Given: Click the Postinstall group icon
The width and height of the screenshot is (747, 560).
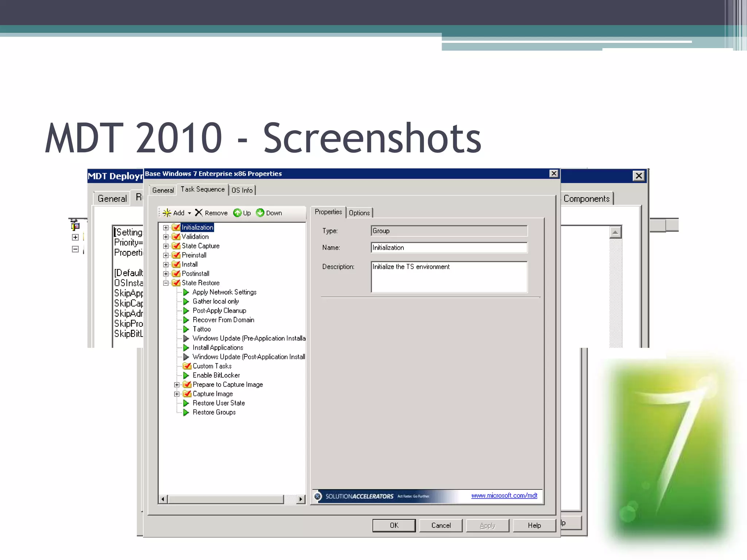Looking at the screenshot, I should point(176,273).
